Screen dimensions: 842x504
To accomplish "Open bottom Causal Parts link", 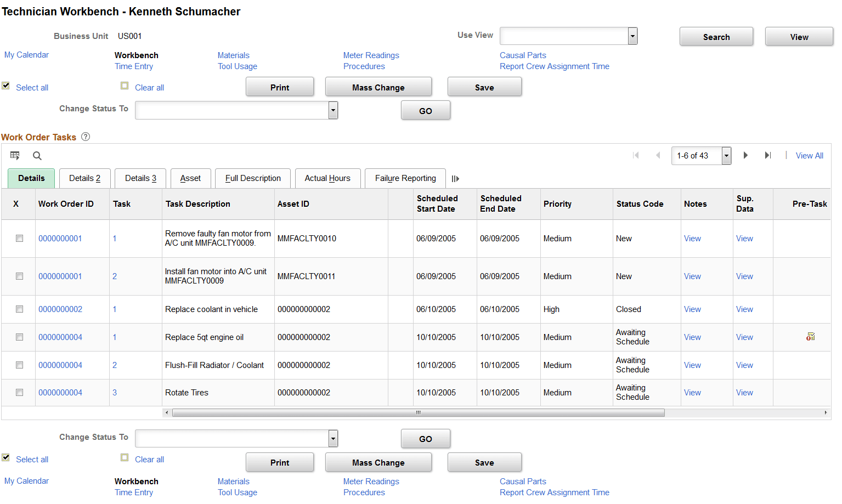I will coord(523,482).
